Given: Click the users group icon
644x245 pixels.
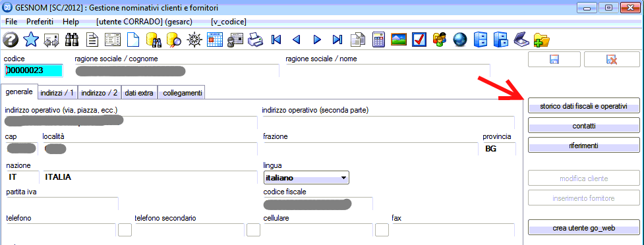Looking at the screenshot, I should coord(440,40).
